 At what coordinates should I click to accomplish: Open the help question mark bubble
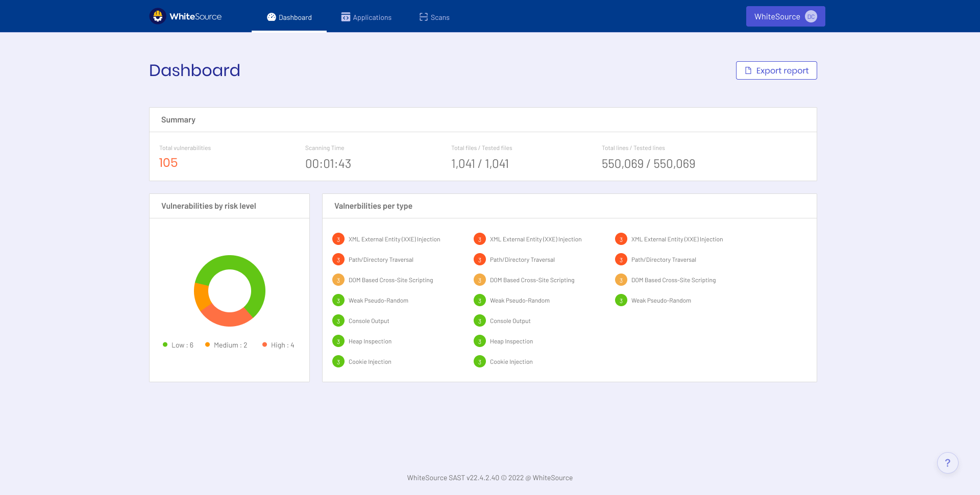coord(948,462)
